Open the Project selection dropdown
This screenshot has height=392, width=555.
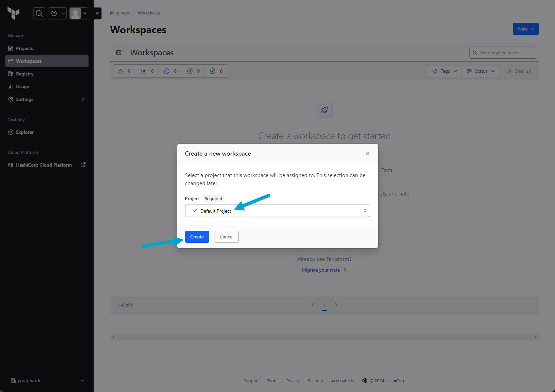(277, 211)
